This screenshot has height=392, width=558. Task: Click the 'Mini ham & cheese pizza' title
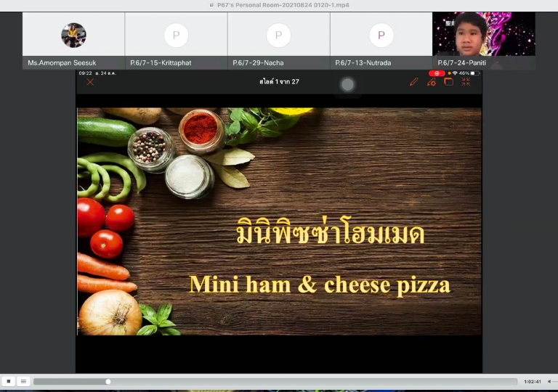(x=320, y=285)
